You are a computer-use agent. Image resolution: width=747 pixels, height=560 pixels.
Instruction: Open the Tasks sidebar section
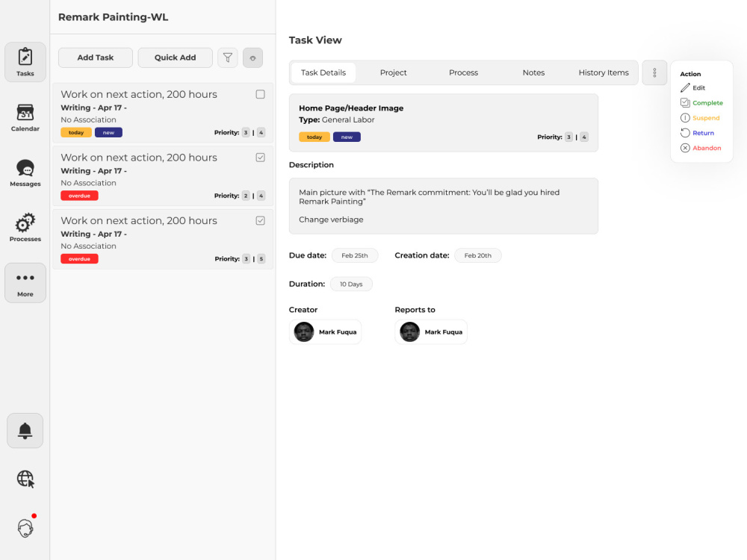(x=25, y=62)
